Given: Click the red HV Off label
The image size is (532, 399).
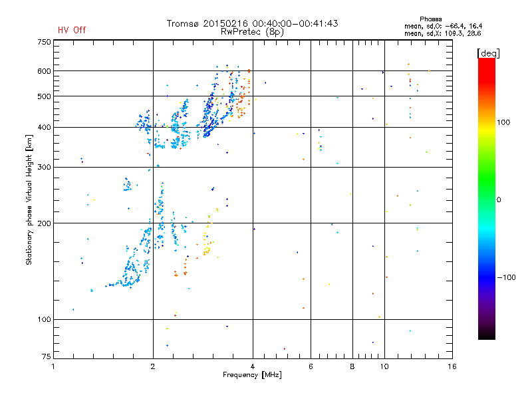Looking at the screenshot, I should tap(72, 30).
